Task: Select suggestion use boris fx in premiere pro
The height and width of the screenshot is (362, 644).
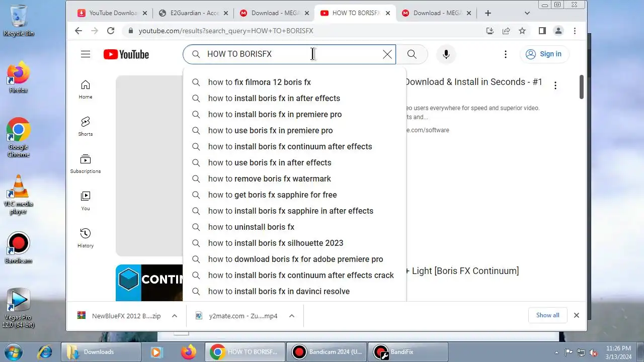Action: [294, 130]
